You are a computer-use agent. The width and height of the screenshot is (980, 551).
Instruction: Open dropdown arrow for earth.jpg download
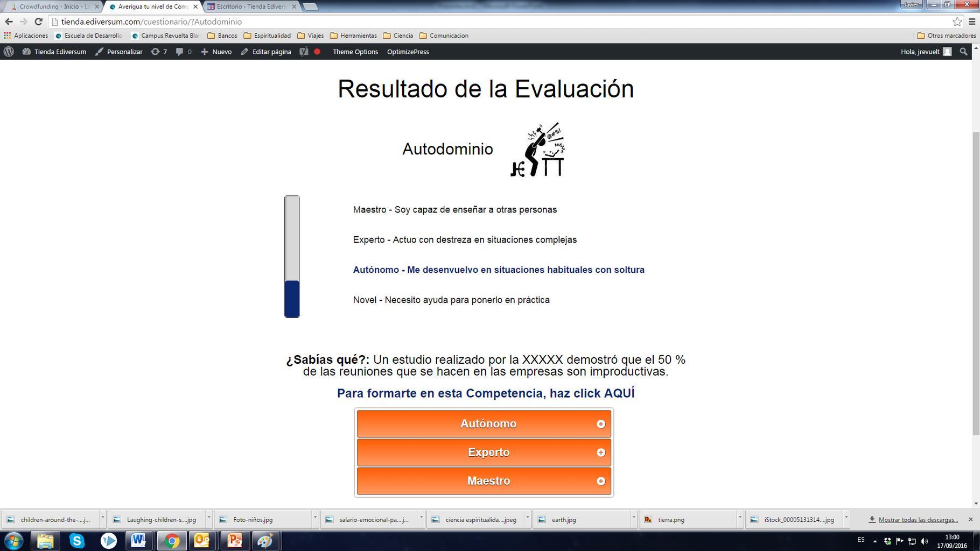point(634,519)
